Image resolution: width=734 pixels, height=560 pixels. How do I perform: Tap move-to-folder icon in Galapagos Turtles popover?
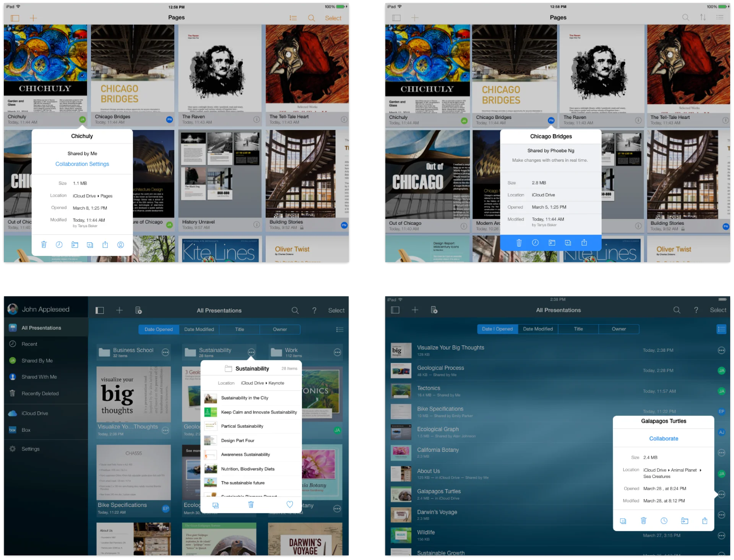coord(684,521)
